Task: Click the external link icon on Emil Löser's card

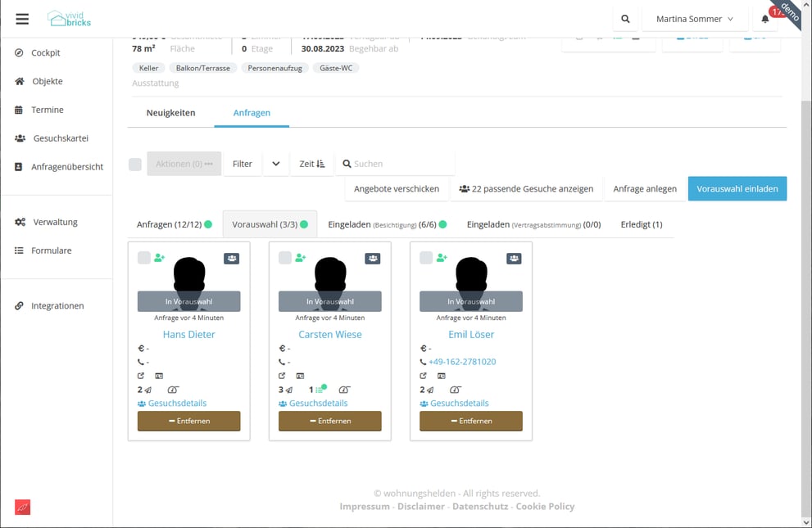Action: click(x=424, y=376)
